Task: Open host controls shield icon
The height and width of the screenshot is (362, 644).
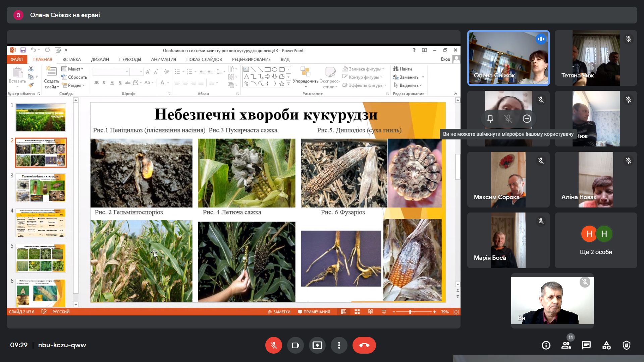Action: (x=626, y=345)
